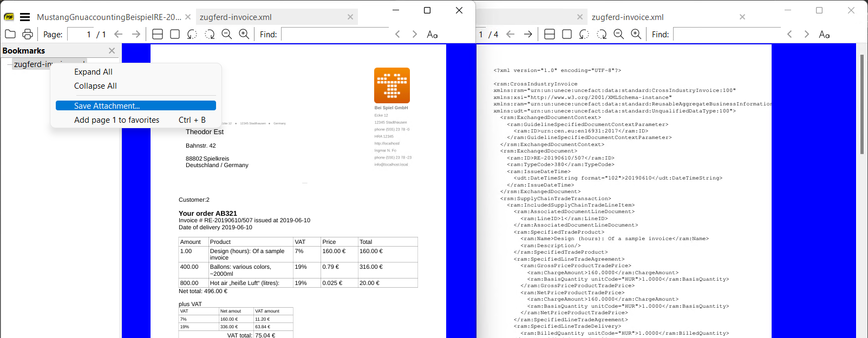Viewport: 868px width, 338px height.
Task: Find previous match in the left window
Action: point(397,34)
